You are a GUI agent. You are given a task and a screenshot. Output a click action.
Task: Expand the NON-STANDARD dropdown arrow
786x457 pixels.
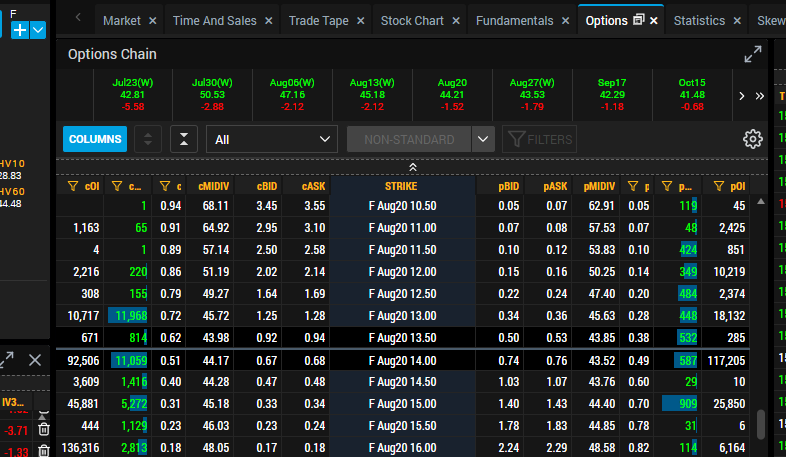(483, 139)
